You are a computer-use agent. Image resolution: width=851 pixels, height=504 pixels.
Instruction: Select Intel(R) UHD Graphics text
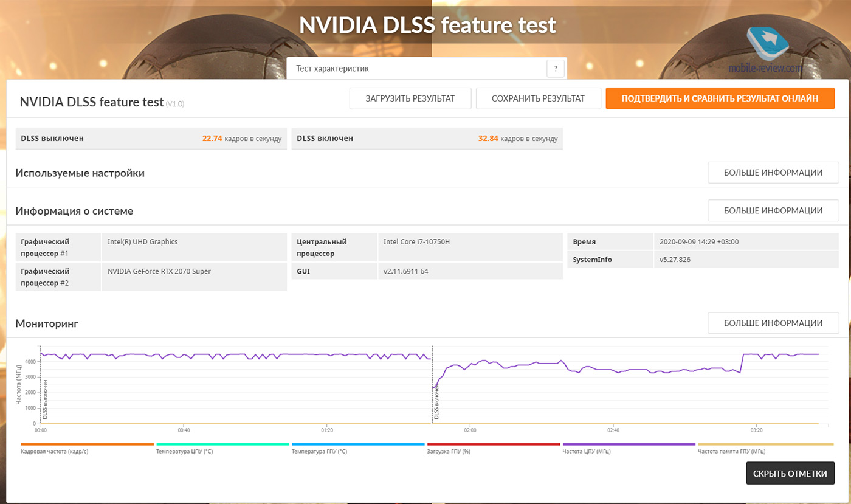[143, 241]
